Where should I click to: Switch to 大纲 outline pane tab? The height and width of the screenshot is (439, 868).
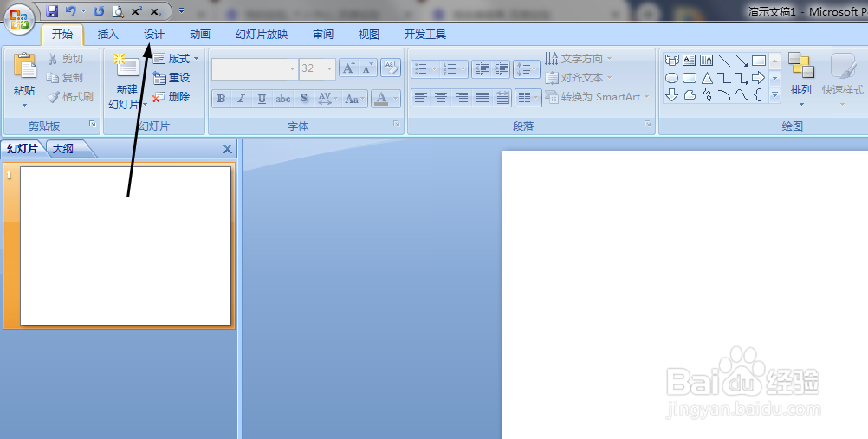click(64, 148)
